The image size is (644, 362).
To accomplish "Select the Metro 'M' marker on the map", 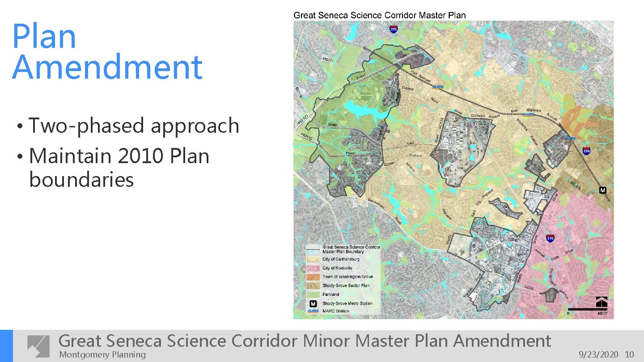I will [602, 190].
